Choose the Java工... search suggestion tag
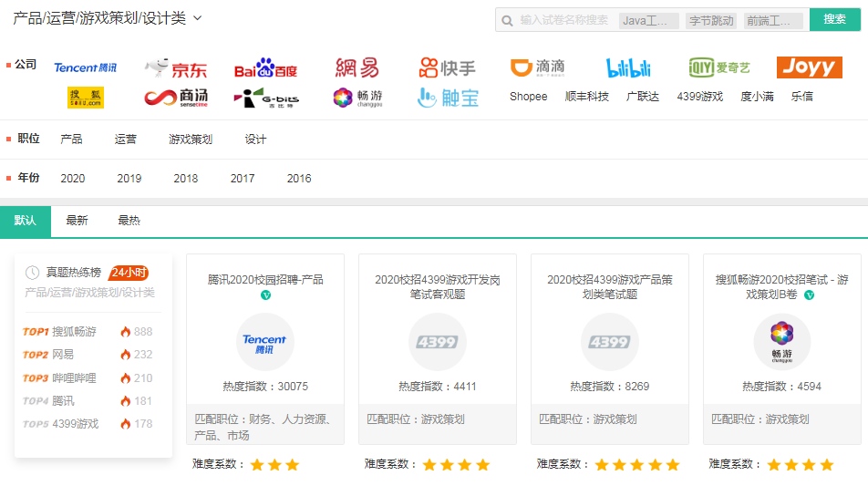Image resolution: width=868 pixels, height=486 pixels. coord(649,21)
